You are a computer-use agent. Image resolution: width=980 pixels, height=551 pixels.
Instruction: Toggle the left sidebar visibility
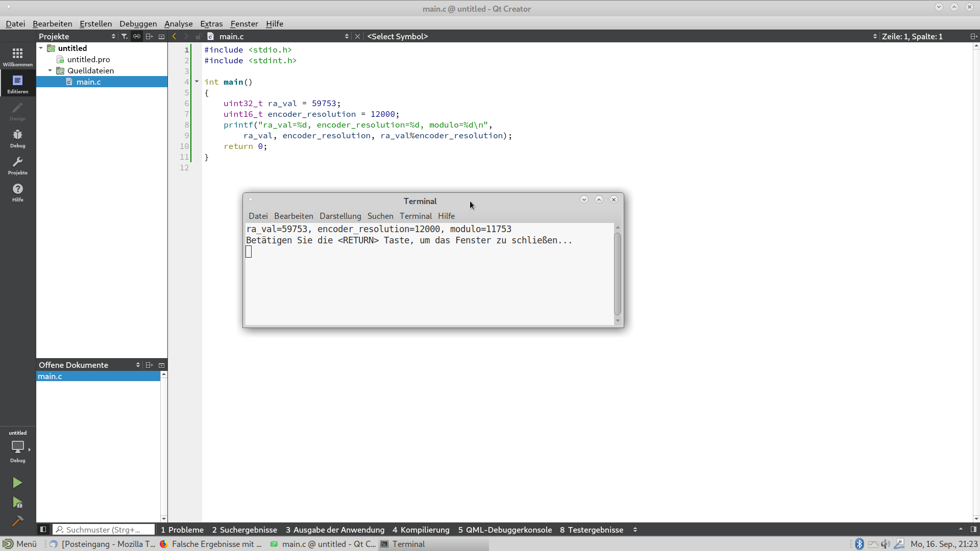[43, 530]
